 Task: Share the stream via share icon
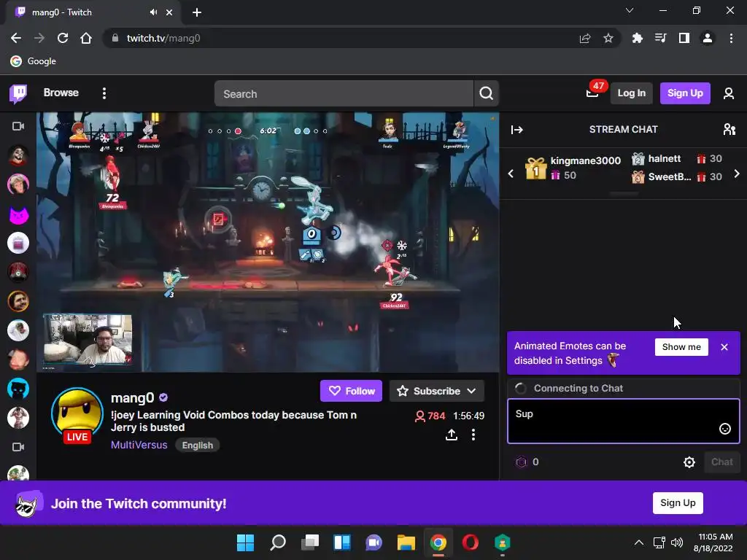coord(451,435)
